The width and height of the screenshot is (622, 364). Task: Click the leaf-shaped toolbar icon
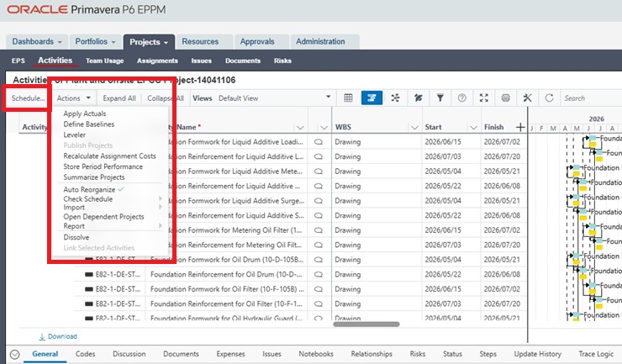(418, 98)
